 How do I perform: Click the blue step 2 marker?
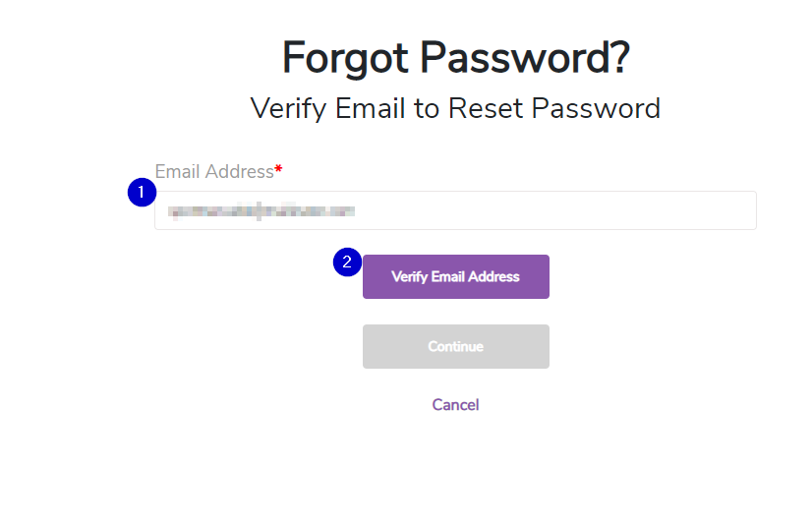(346, 262)
